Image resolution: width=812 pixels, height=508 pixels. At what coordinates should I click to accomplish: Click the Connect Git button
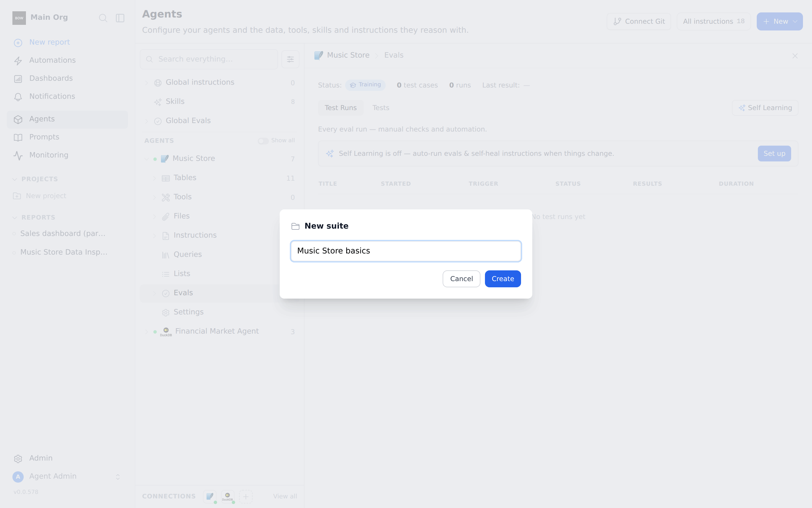point(639,21)
